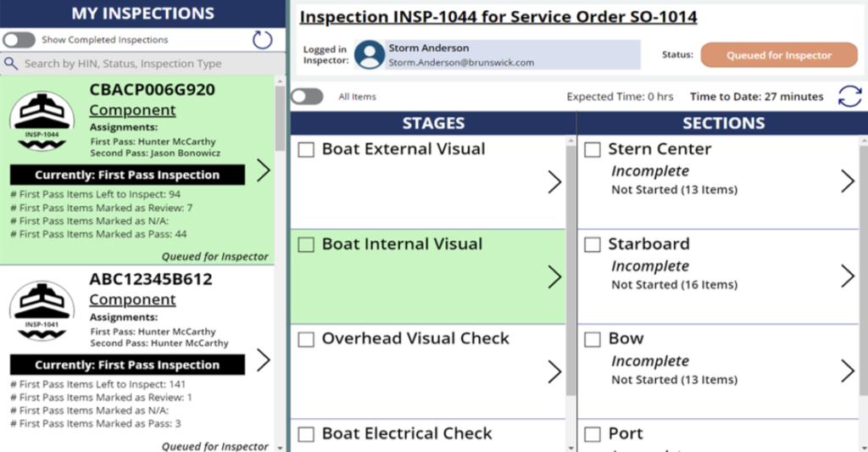
Task: Open the Component link under CBACP006G920
Action: click(x=132, y=110)
